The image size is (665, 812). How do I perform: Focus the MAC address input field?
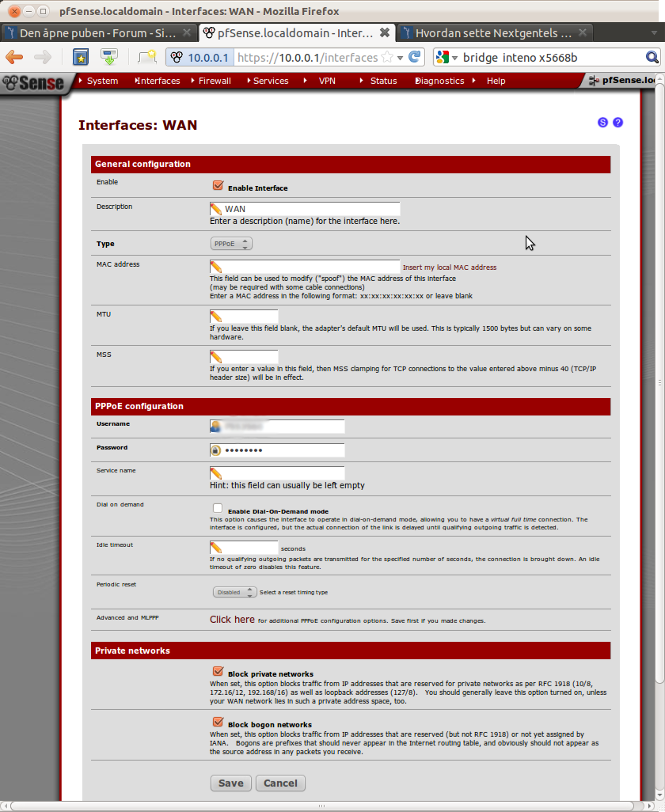click(x=305, y=267)
